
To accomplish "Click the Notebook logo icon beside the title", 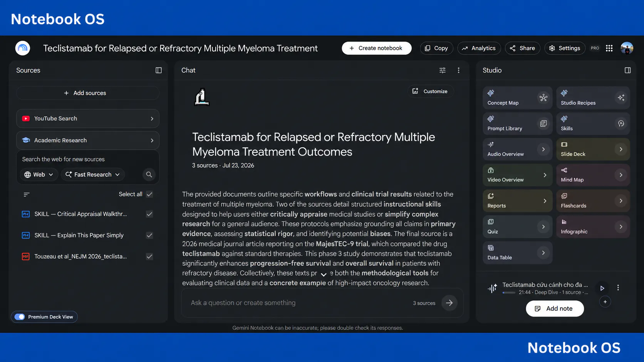I will [23, 48].
